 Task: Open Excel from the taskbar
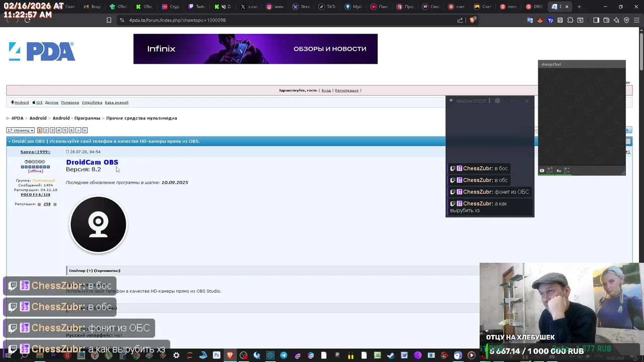click(x=377, y=355)
